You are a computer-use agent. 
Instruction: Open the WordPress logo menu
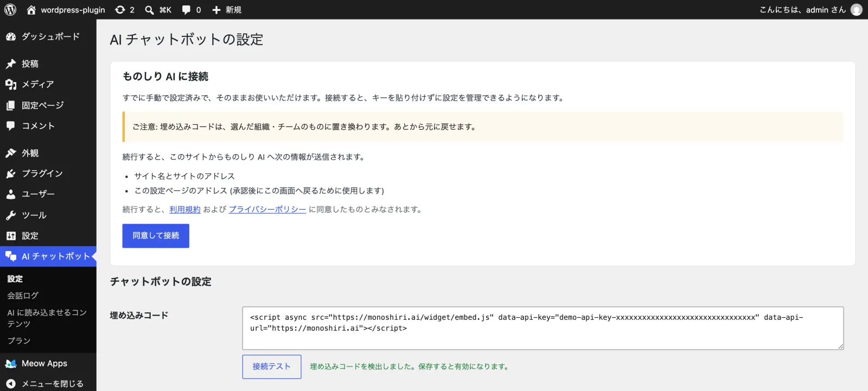tap(10, 10)
